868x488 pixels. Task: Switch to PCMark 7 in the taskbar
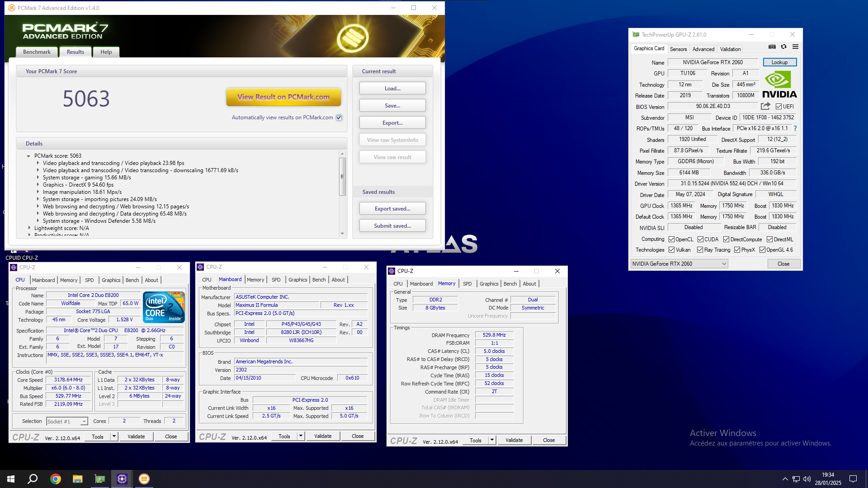(144, 479)
